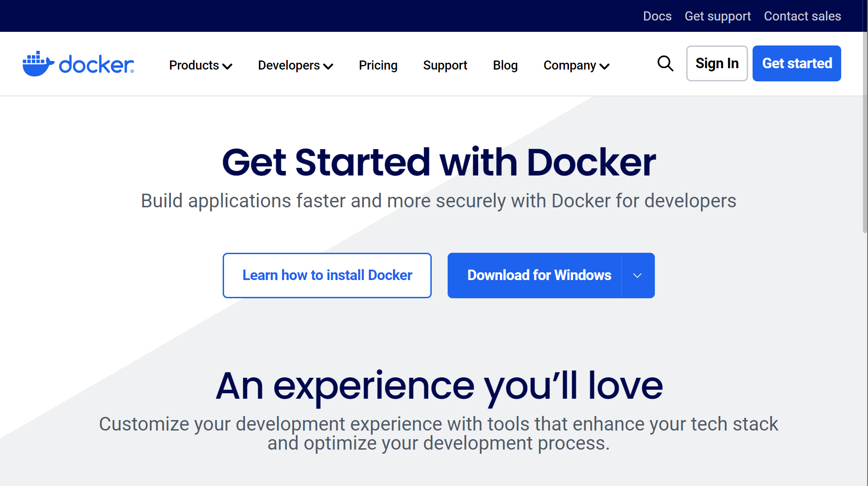Viewport: 868px width, 486px height.
Task: Select the 'Get Started with Docker' heading
Action: pyautogui.click(x=439, y=162)
